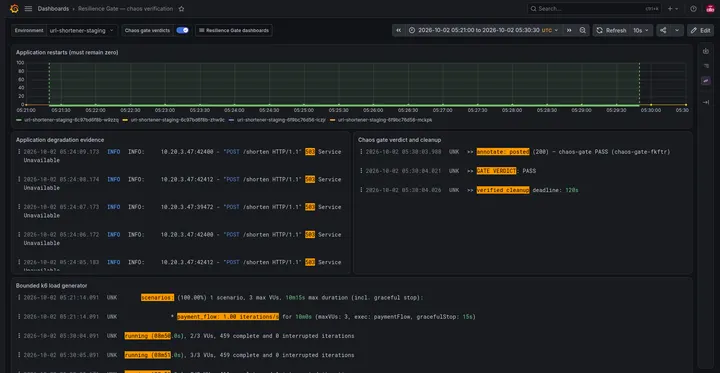
Task: Toggle the Chaos gate verdicts switch
Action: point(182,30)
